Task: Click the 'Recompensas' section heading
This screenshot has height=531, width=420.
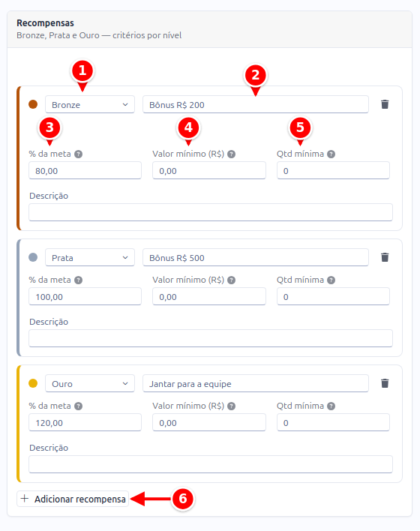Action: point(46,23)
